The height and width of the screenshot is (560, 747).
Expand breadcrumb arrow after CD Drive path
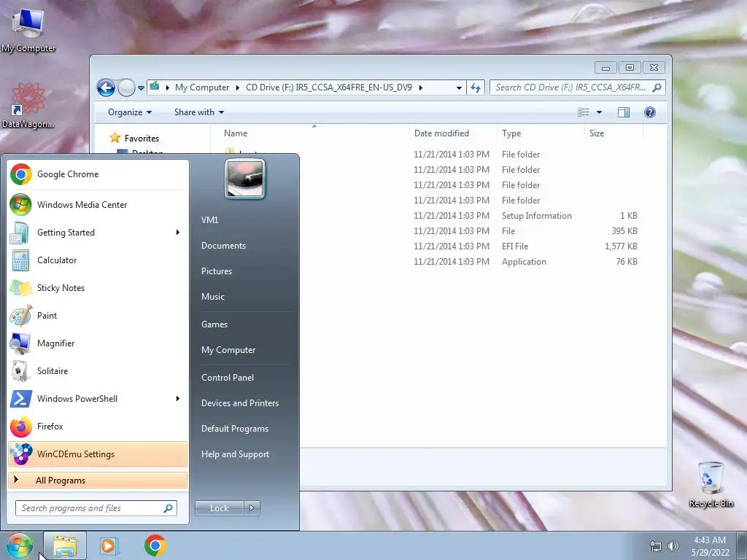(421, 87)
